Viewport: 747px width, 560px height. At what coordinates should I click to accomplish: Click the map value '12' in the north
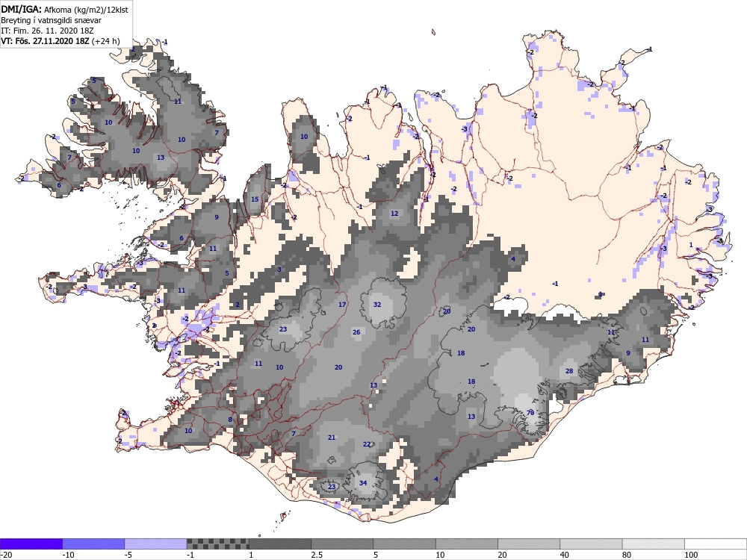[x=394, y=214]
